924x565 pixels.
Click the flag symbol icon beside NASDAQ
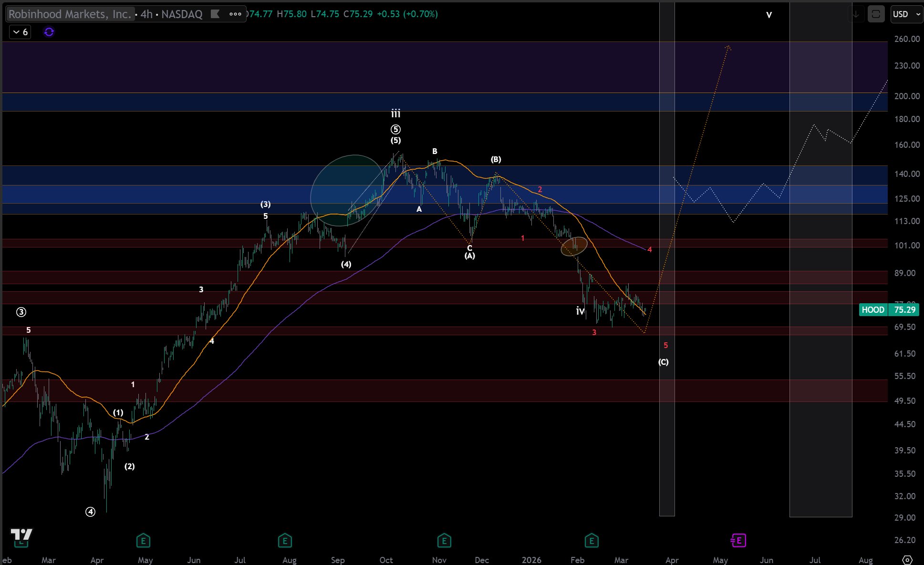pos(215,14)
